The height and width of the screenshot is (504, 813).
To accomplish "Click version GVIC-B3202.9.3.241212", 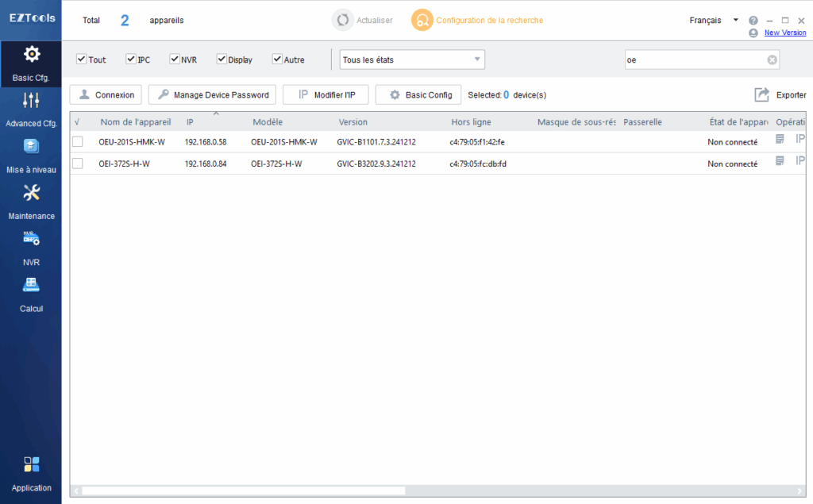I will 376,164.
